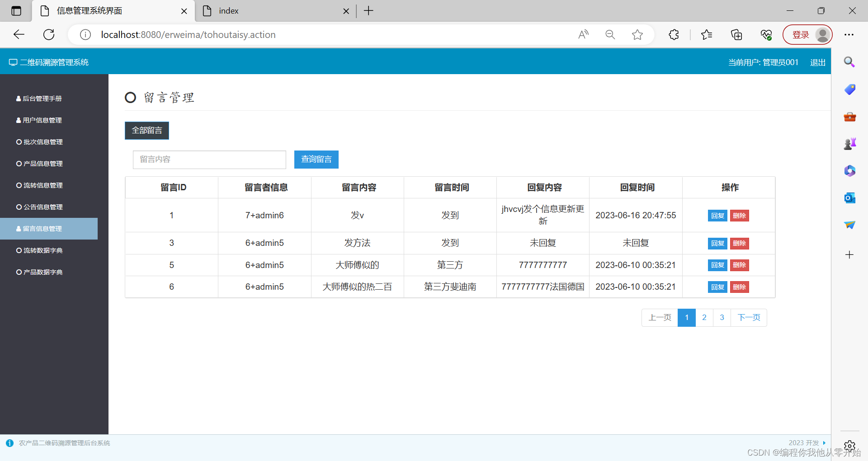This screenshot has height=461, width=868.
Task: Click the zoom magnifier icon in address bar
Action: [610, 34]
